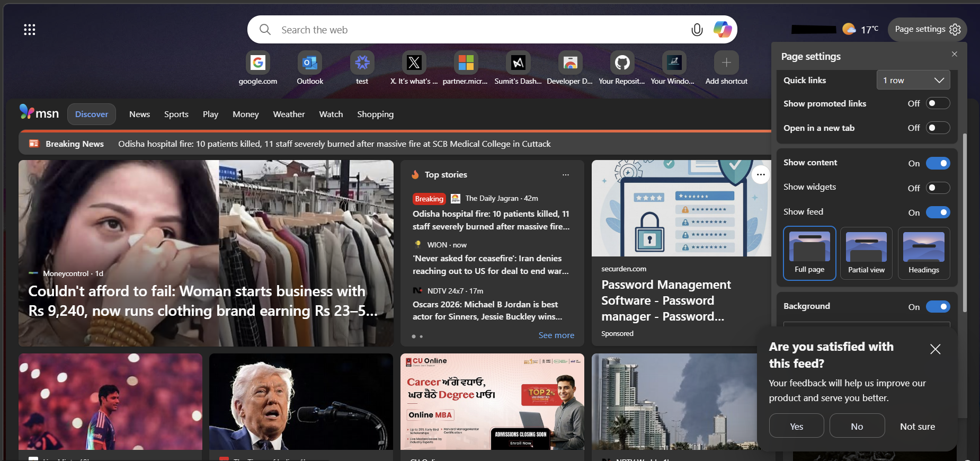Select Partial view feed layout
Screen dimensions: 980x461
click(x=866, y=253)
